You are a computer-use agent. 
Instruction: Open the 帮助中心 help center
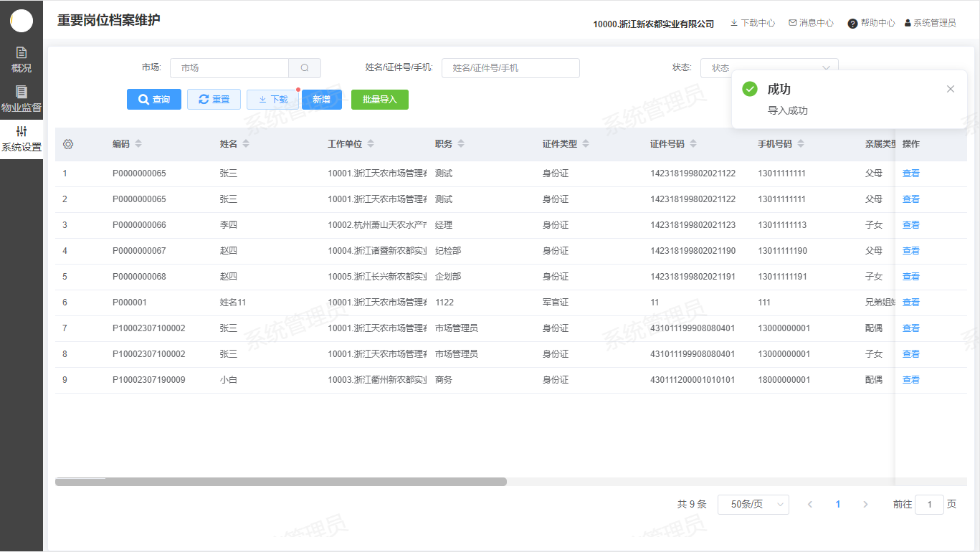(x=871, y=23)
